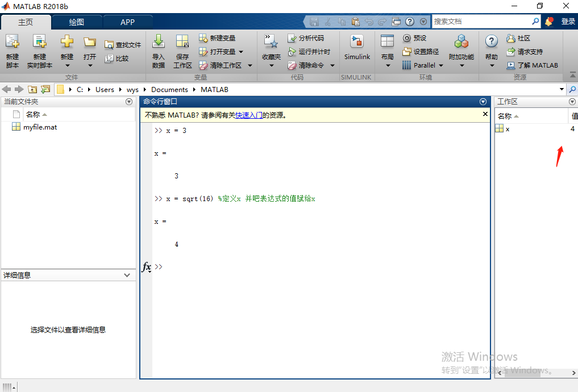
Task: Go forward with the right arrow in address bar
Action: pos(19,89)
